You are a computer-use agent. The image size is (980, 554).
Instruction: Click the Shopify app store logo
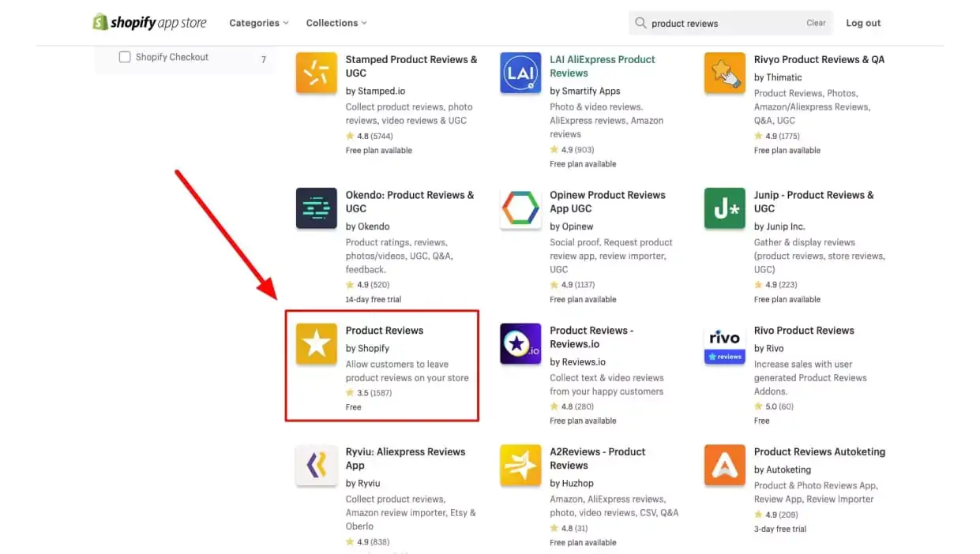[149, 23]
